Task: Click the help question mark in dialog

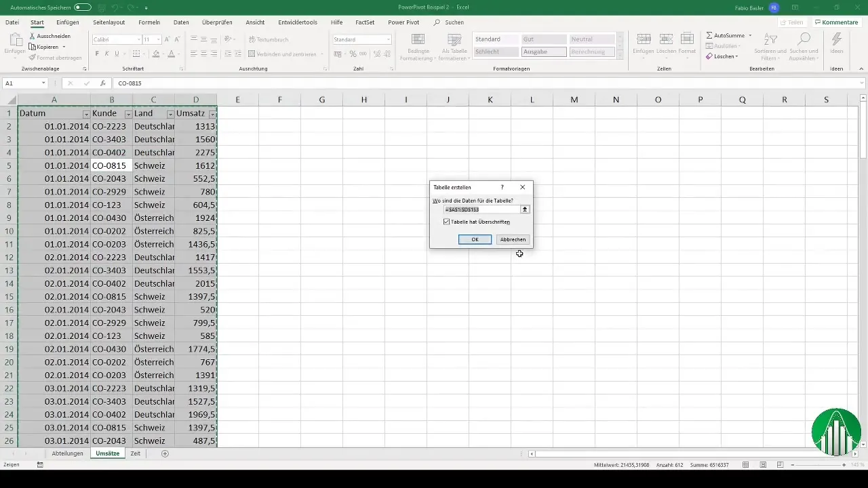Action: click(x=502, y=187)
